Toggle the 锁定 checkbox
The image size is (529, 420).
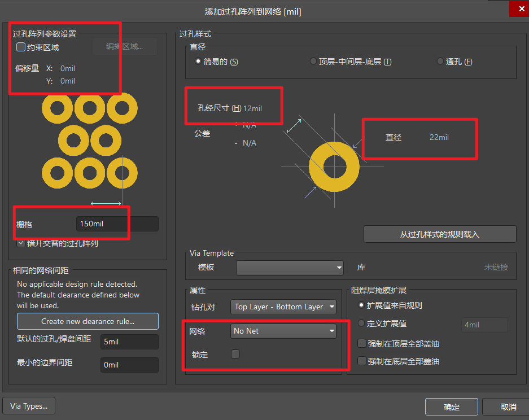pyautogui.click(x=235, y=354)
